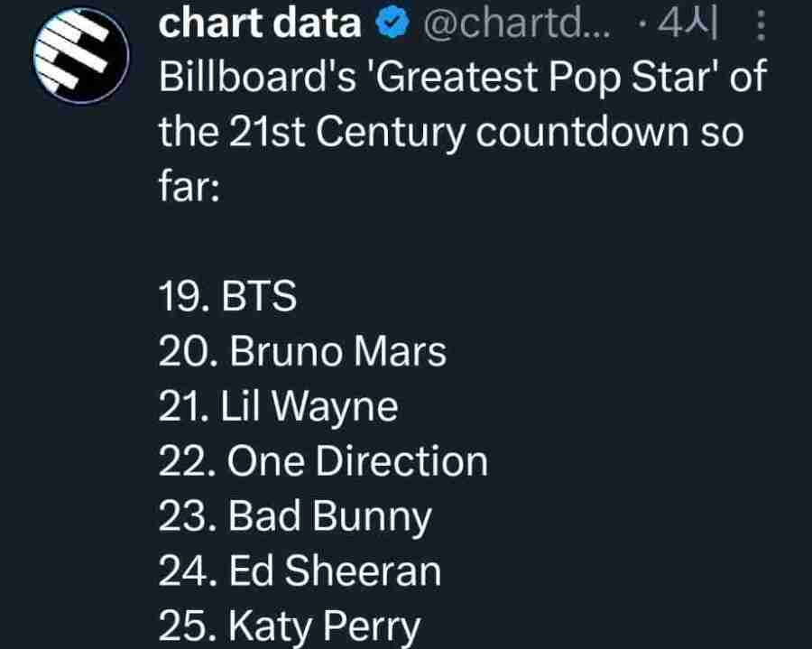812x649 pixels.
Task: Select the "22. One Direction" line
Action: 323,461
